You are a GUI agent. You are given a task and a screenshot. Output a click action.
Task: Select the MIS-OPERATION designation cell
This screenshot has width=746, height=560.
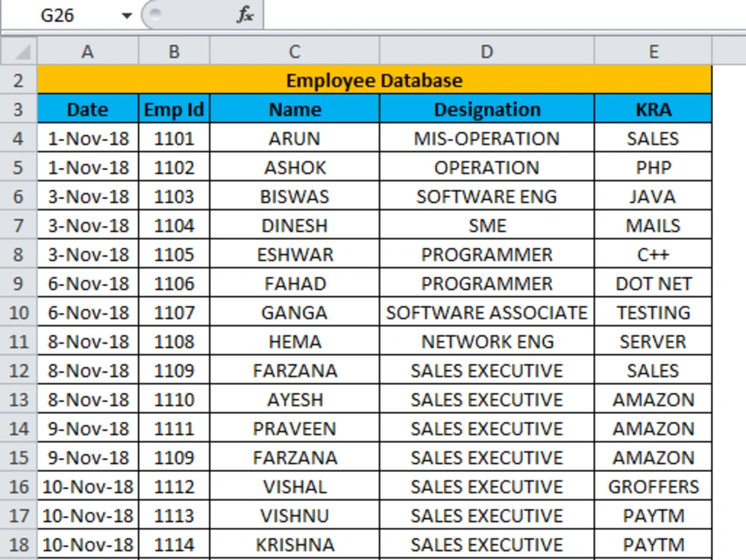[486, 139]
